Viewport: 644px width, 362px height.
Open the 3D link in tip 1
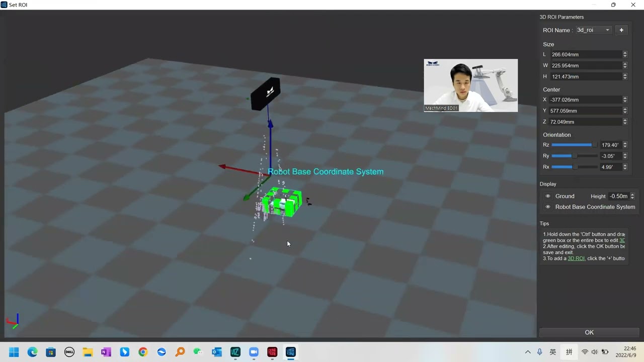pyautogui.click(x=622, y=240)
